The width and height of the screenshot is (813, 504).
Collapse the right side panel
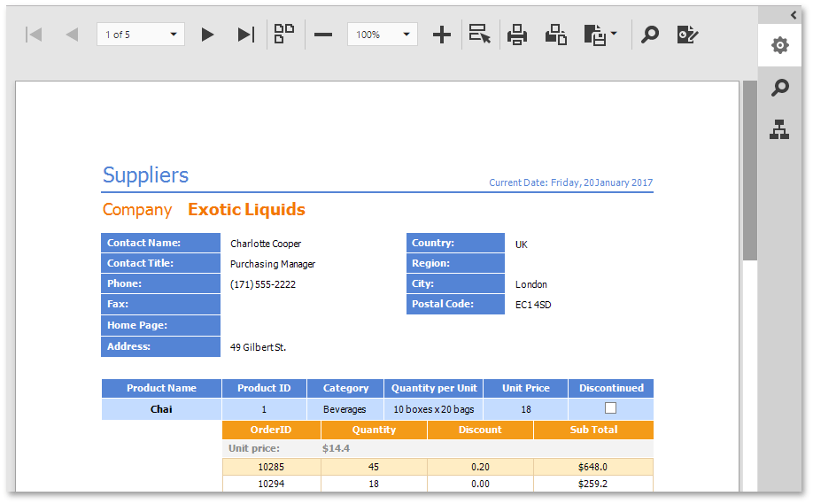pyautogui.click(x=794, y=14)
